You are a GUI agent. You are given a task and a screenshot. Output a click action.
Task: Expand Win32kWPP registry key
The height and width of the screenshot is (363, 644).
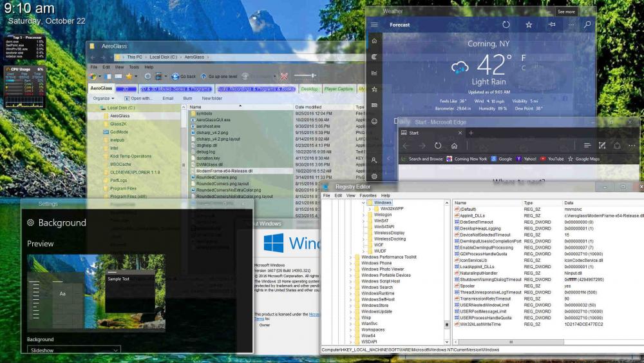tap(369, 209)
